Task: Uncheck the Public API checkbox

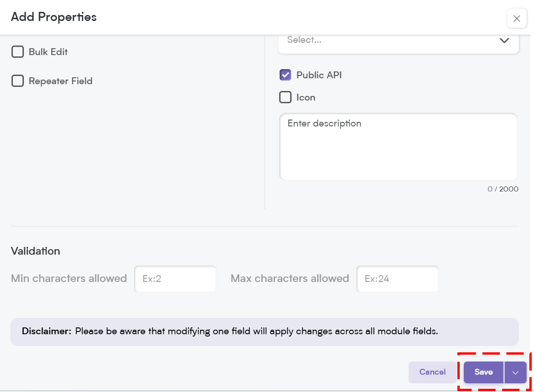Action: click(285, 75)
